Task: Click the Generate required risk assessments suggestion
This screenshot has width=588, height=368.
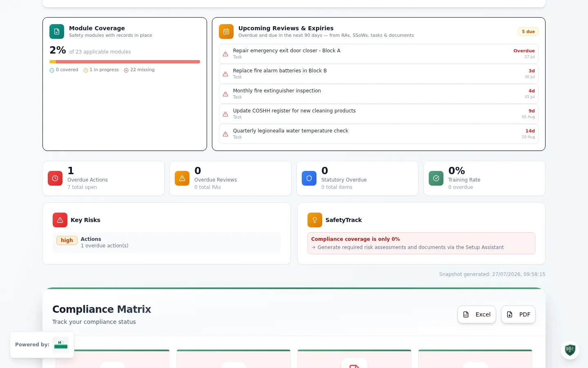Action: click(x=411, y=247)
